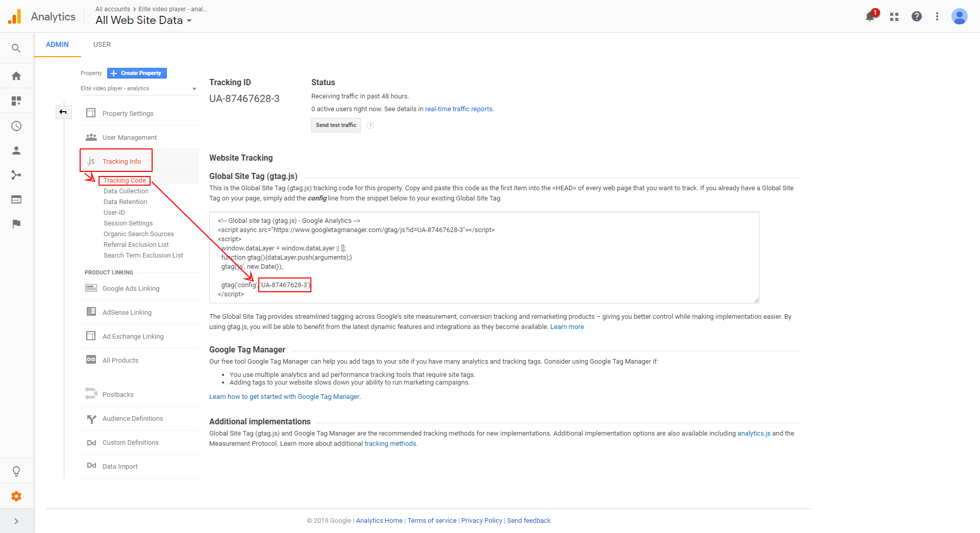Open Terms of service footer link
Image resolution: width=980 pixels, height=533 pixels.
point(432,521)
